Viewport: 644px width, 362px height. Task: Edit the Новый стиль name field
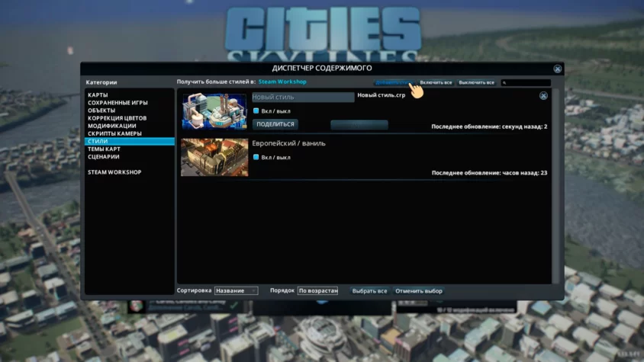point(303,98)
